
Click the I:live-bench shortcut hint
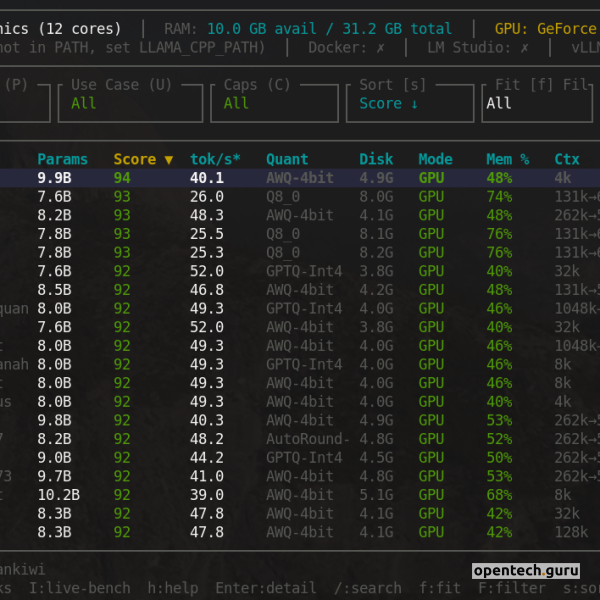pos(80,588)
